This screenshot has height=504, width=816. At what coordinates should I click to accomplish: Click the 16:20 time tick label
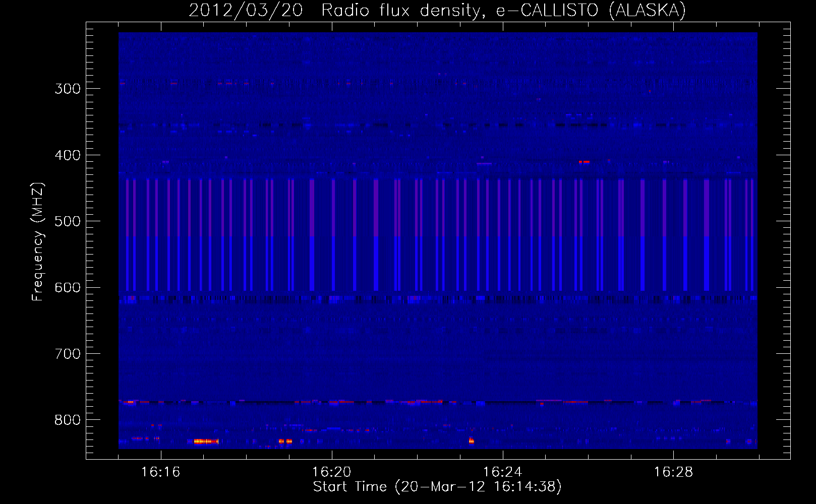click(x=331, y=472)
